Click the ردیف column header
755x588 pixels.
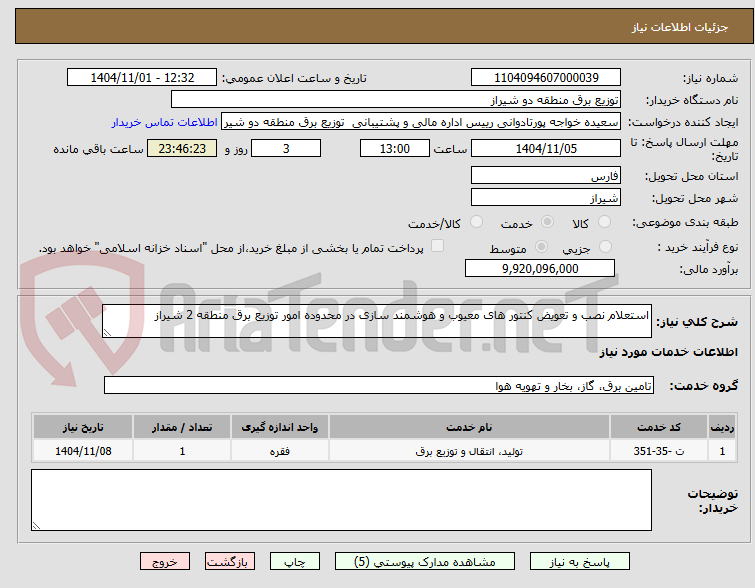(722, 427)
